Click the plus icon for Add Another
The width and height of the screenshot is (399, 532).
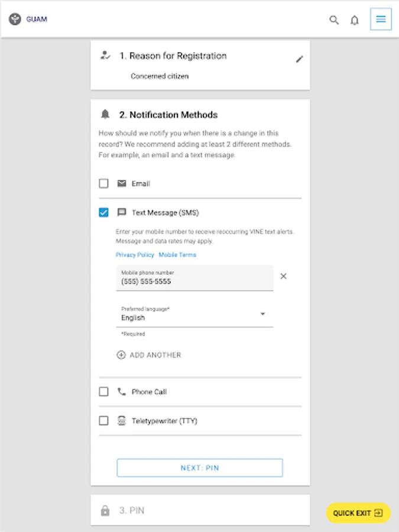121,355
